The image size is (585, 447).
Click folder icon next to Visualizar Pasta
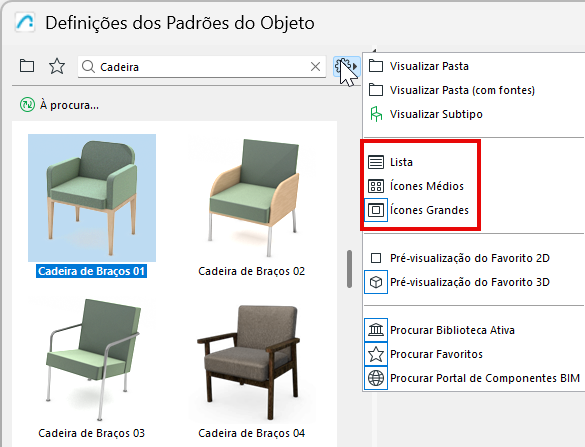(x=376, y=66)
